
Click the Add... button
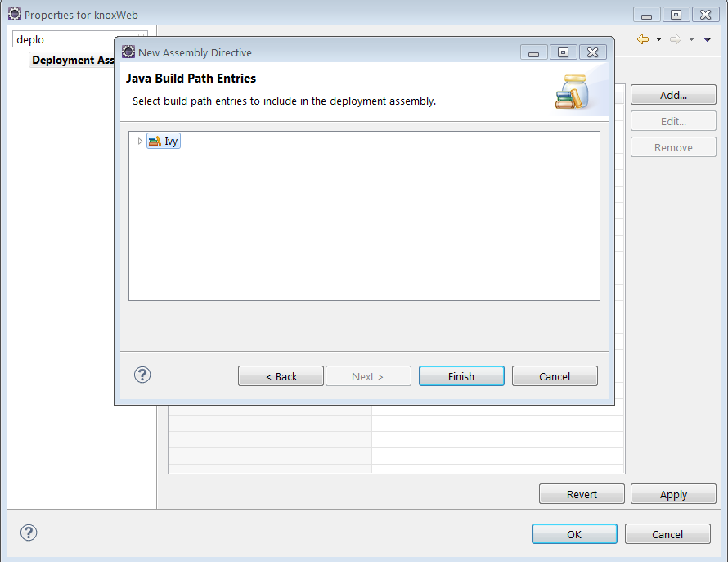pos(673,95)
